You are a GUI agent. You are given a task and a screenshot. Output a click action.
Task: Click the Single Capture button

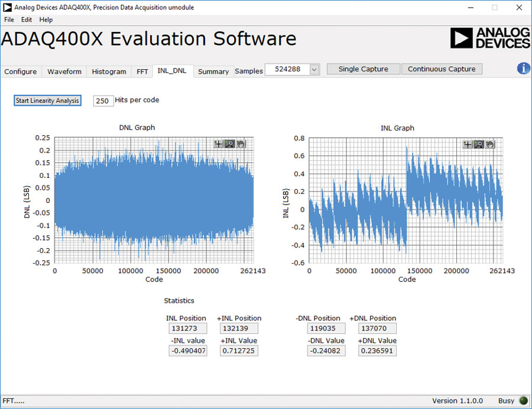coord(363,69)
